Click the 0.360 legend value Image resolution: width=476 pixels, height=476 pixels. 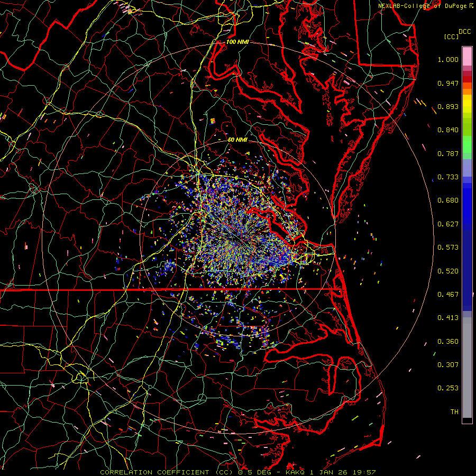448,342
